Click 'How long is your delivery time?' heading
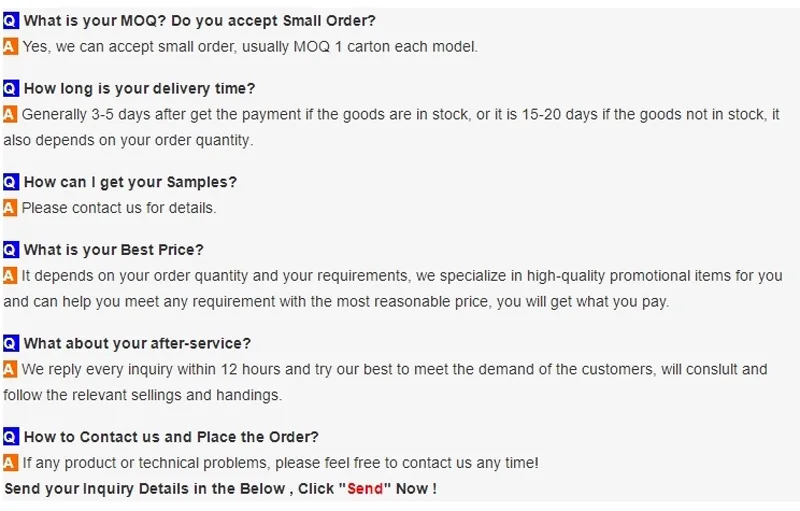 point(139,89)
